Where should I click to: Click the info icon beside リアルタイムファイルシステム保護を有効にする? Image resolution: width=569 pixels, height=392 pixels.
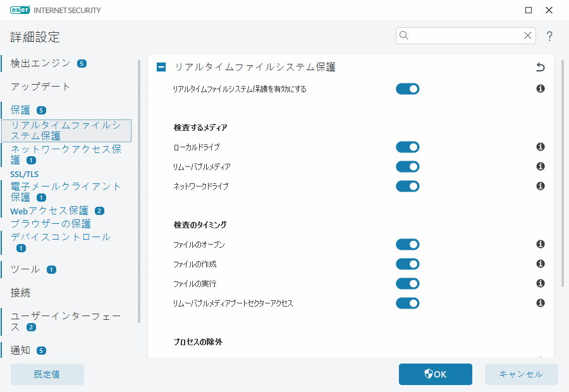541,89
